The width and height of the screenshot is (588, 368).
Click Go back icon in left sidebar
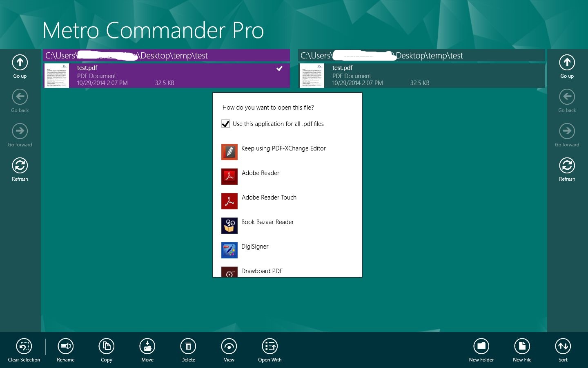point(20,97)
